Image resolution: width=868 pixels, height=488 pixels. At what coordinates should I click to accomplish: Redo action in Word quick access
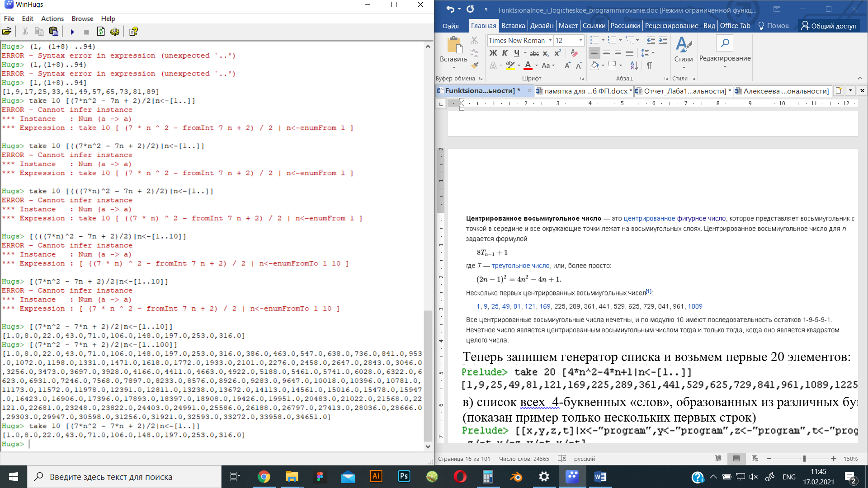point(470,9)
